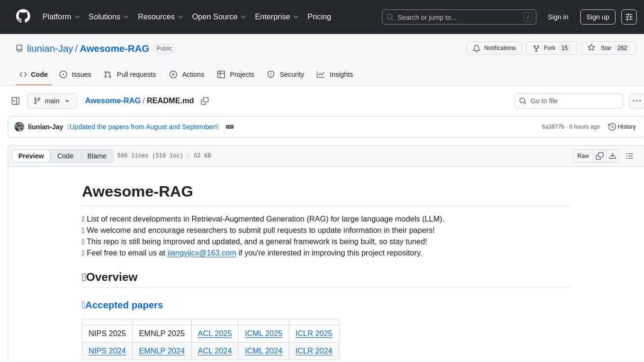
Task: Open the latest commit message link
Action: [143, 127]
